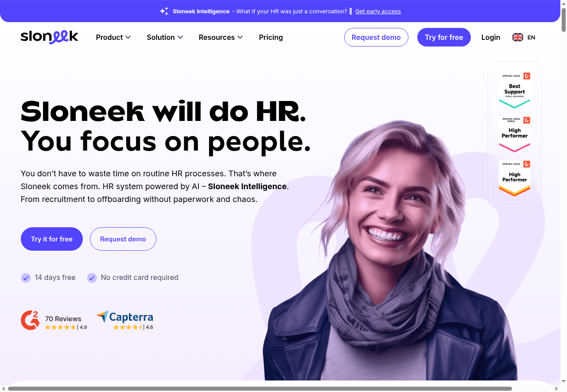Viewport: 567px width, 392px height.
Task: Click the Try it for free hero button
Action: click(52, 239)
